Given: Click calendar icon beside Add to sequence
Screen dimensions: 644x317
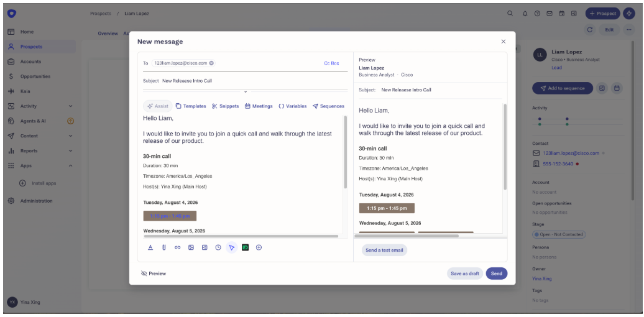Looking at the screenshot, I should click(x=617, y=88).
